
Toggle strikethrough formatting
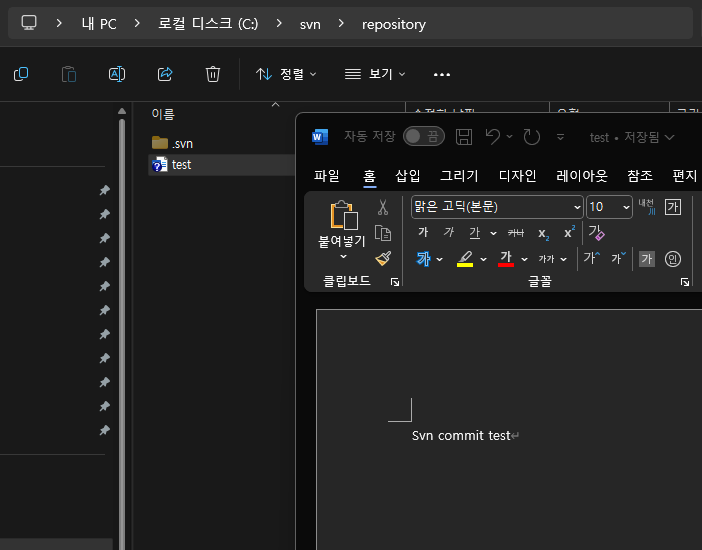[x=516, y=232]
